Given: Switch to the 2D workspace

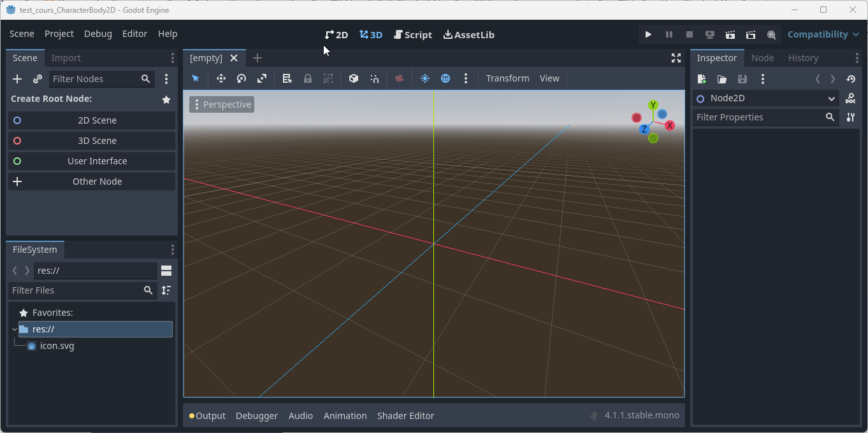Looking at the screenshot, I should click(x=336, y=34).
